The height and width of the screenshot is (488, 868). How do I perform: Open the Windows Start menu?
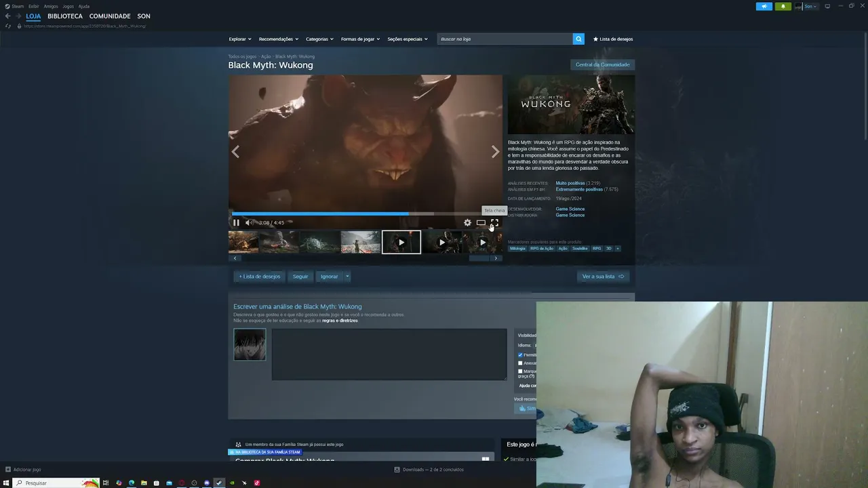(6, 483)
